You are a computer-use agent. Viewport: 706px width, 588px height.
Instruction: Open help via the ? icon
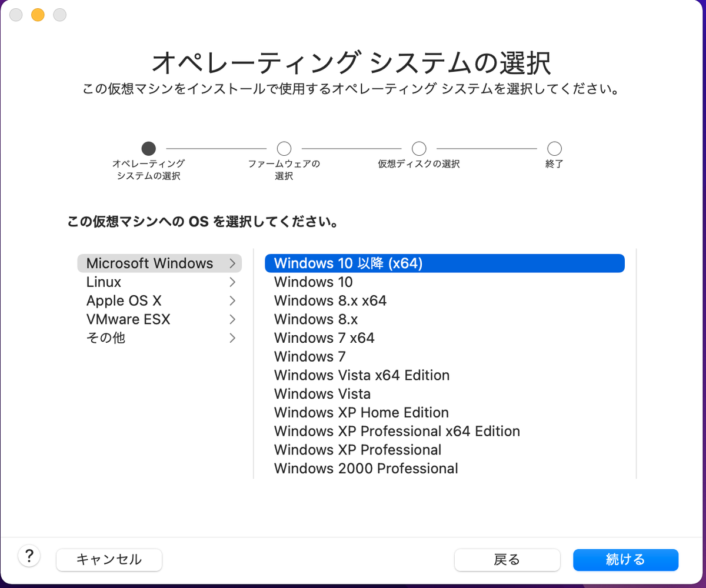(29, 555)
